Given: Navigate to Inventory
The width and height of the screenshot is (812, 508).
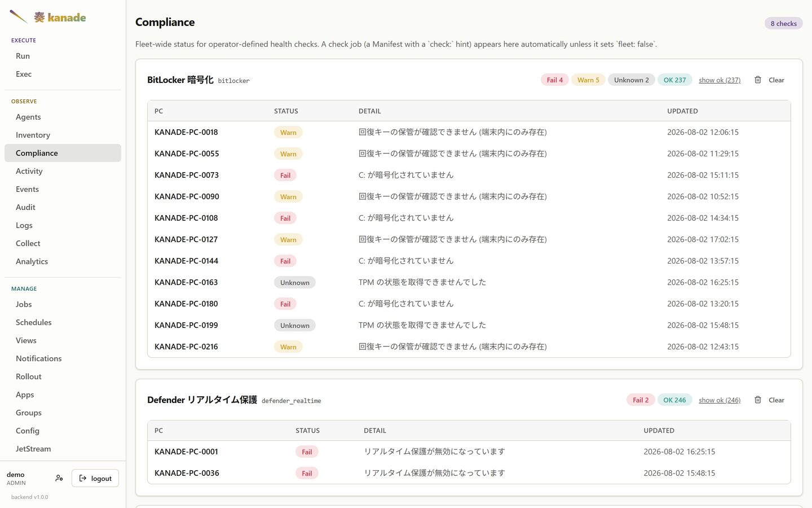Looking at the screenshot, I should (x=63, y=135).
